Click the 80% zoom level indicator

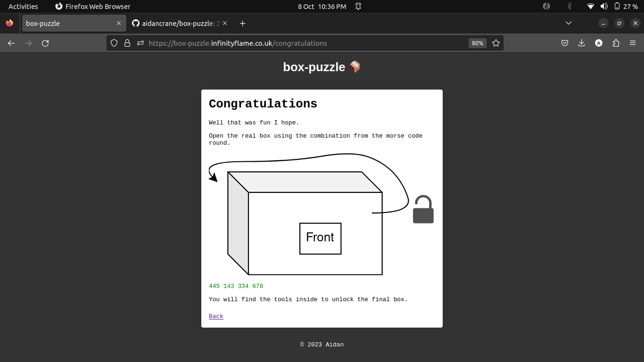coord(478,43)
